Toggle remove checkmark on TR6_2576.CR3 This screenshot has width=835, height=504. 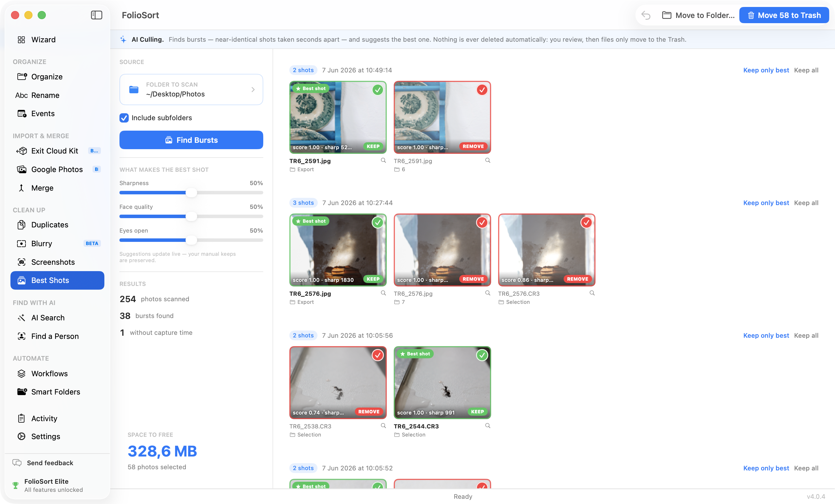pos(586,222)
